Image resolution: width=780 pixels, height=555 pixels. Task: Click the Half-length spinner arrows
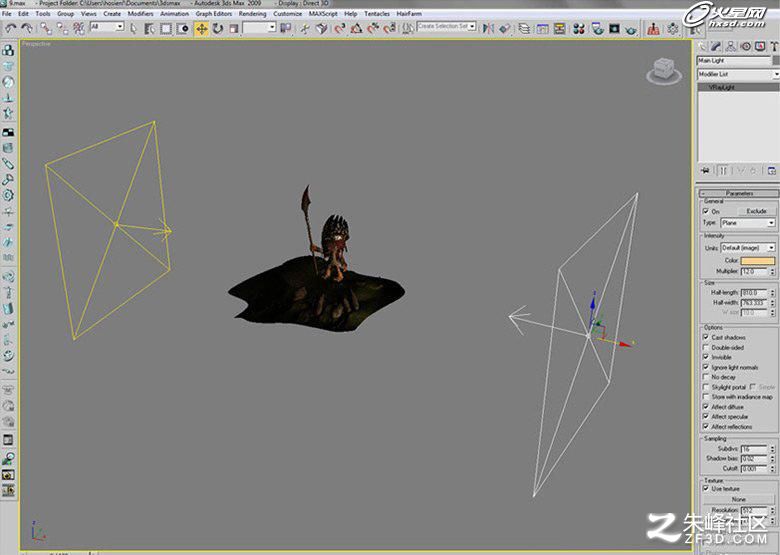click(x=772, y=293)
